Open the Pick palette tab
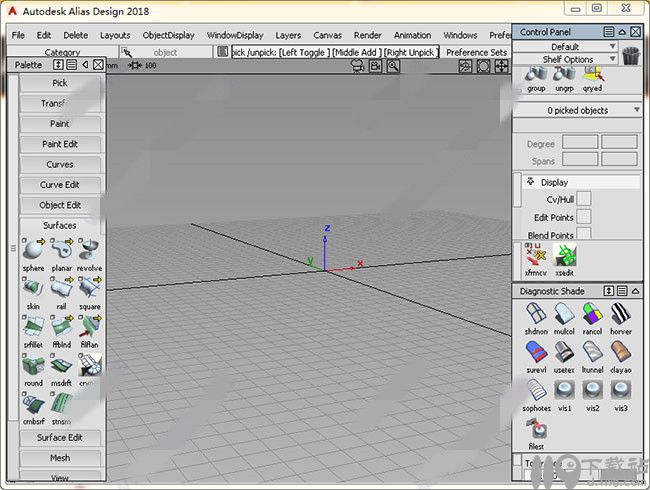Screen dimensions: 650x490 click(x=60, y=83)
